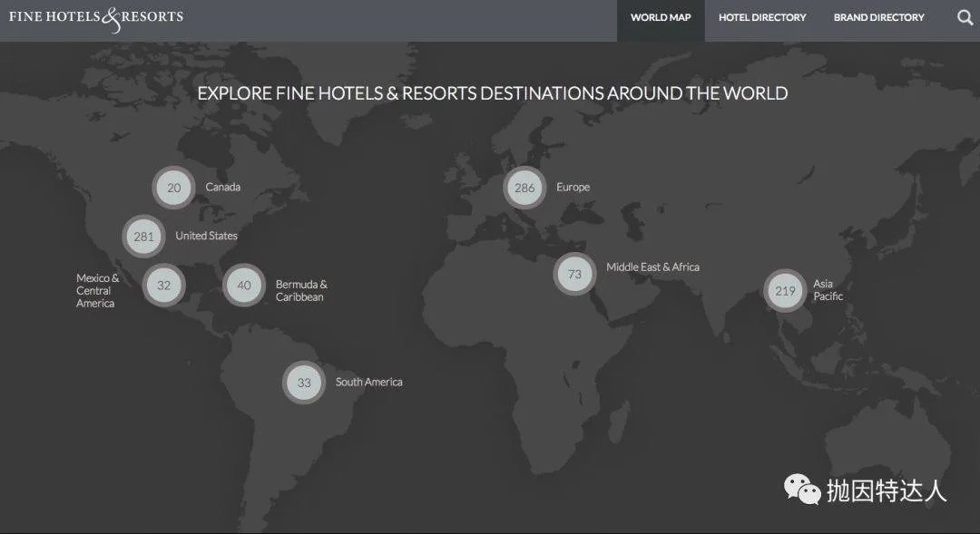Click the Middle East & Africa circle
The image size is (980, 534).
click(573, 274)
